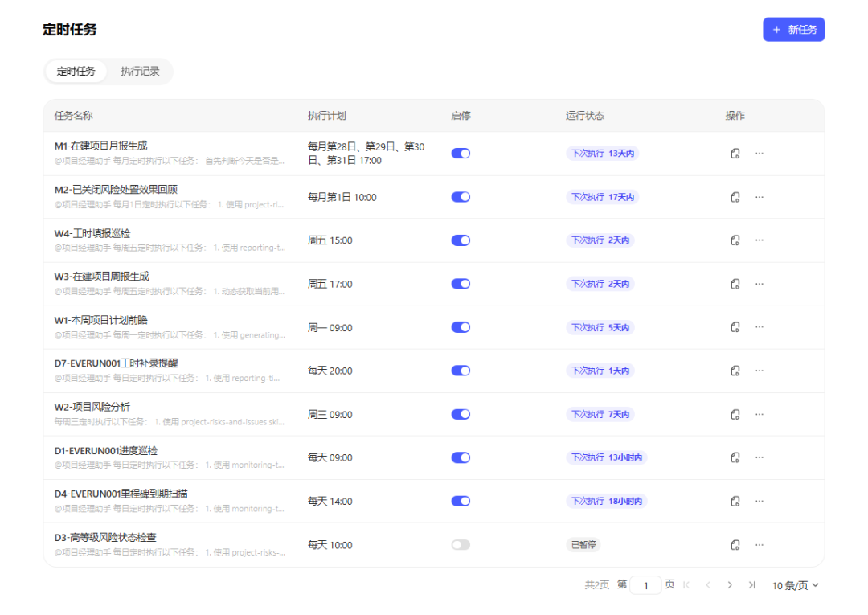Click the 周一 09:00 schedule cell
The width and height of the screenshot is (868, 615).
[x=330, y=328]
